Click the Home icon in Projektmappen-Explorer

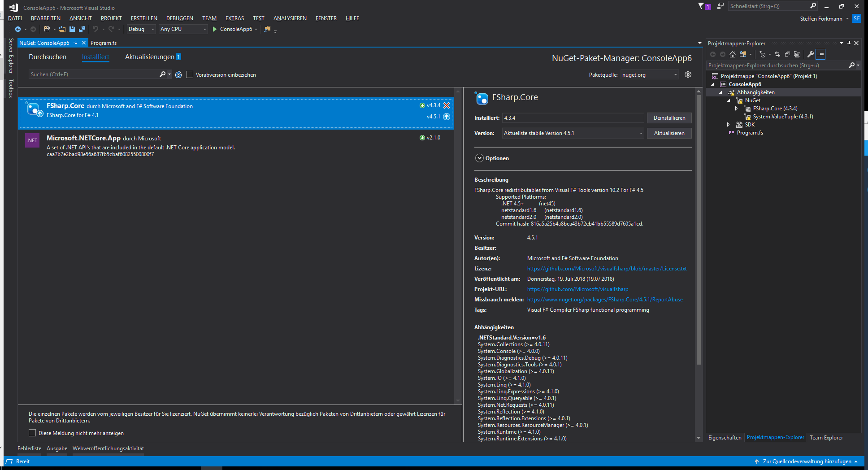[733, 54]
